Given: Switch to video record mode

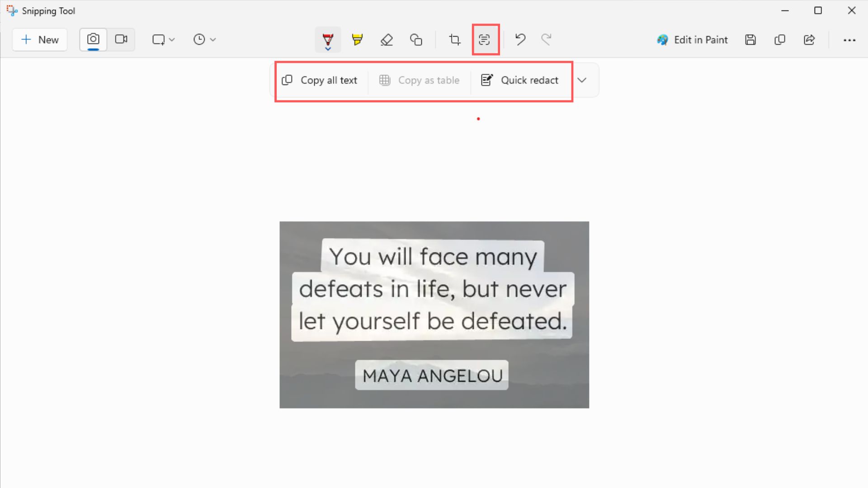Looking at the screenshot, I should pyautogui.click(x=121, y=39).
